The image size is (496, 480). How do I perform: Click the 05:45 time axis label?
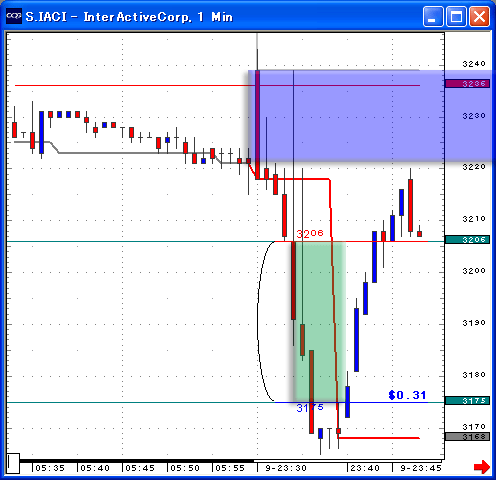pyautogui.click(x=140, y=468)
